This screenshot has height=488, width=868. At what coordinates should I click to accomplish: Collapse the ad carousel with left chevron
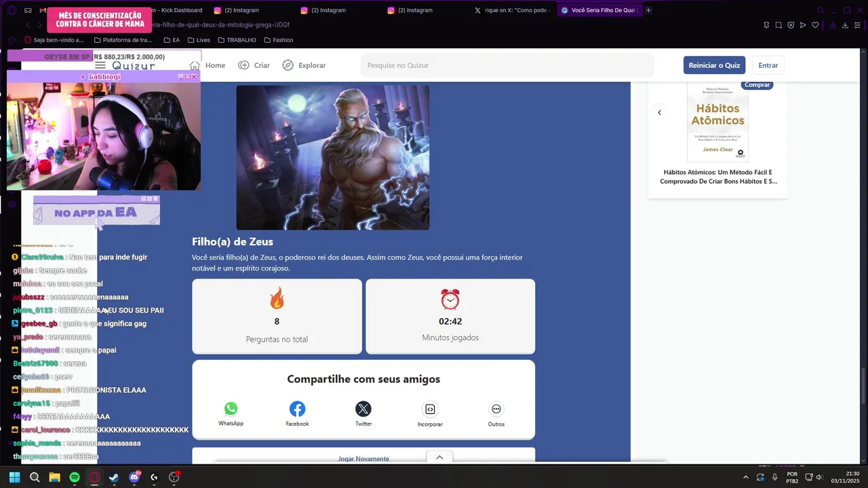tap(659, 113)
